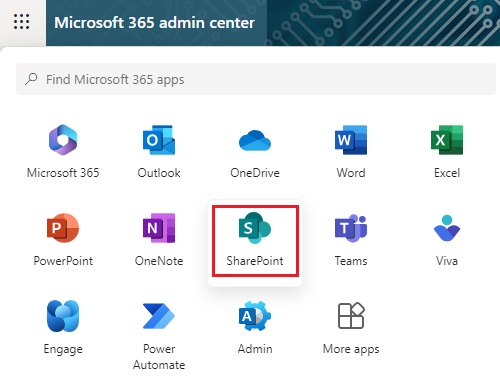Viewport: 500px width, 390px height.
Task: Open the Admin app icon
Action: [x=255, y=316]
